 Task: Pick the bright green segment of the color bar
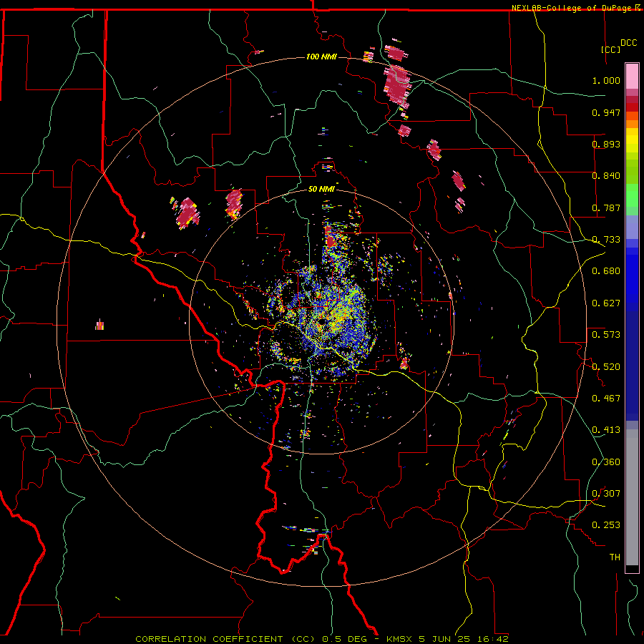[x=632, y=195]
